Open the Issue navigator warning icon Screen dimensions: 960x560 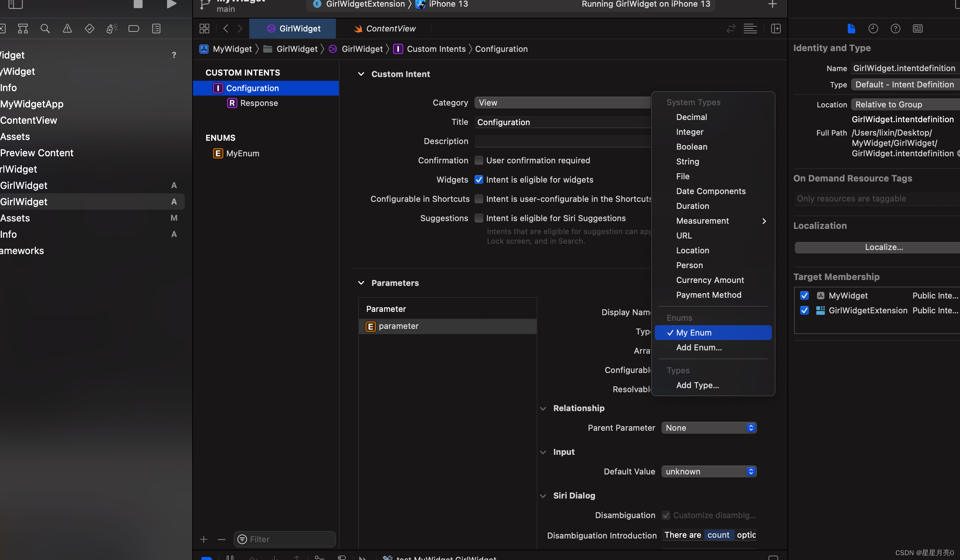pyautogui.click(x=67, y=29)
